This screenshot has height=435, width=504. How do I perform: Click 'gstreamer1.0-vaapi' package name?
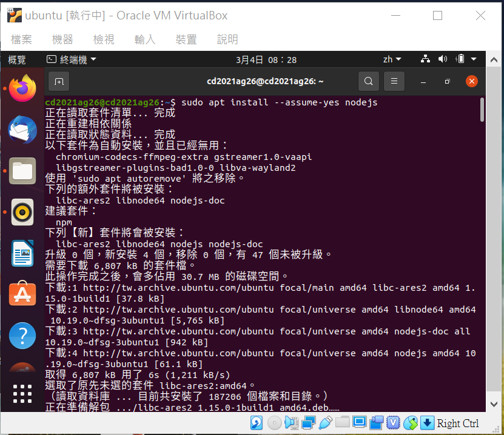tap(263, 157)
